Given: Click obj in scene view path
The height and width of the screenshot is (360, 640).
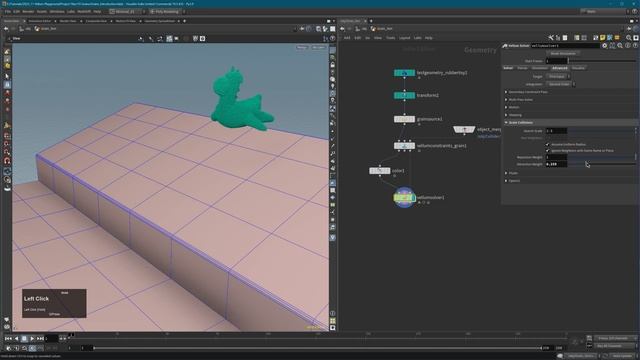Looking at the screenshot, I should click(x=28, y=29).
